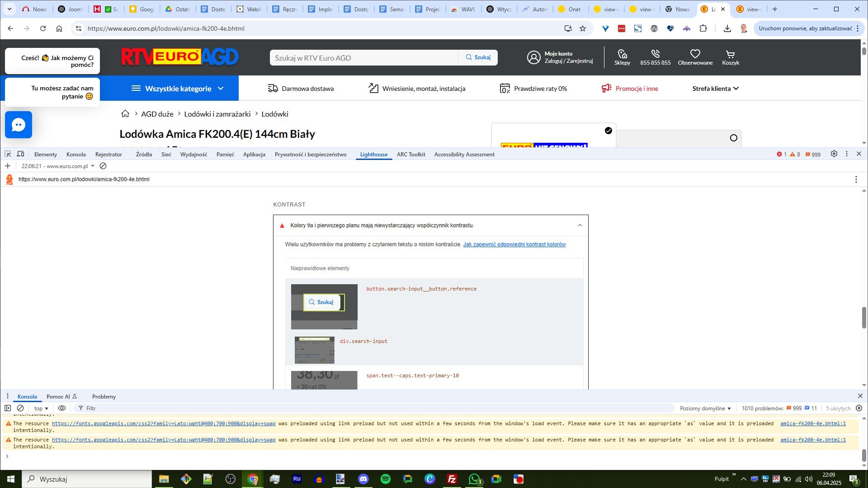
Task: Toggle device toolbar icon in DevTools
Action: click(x=20, y=154)
